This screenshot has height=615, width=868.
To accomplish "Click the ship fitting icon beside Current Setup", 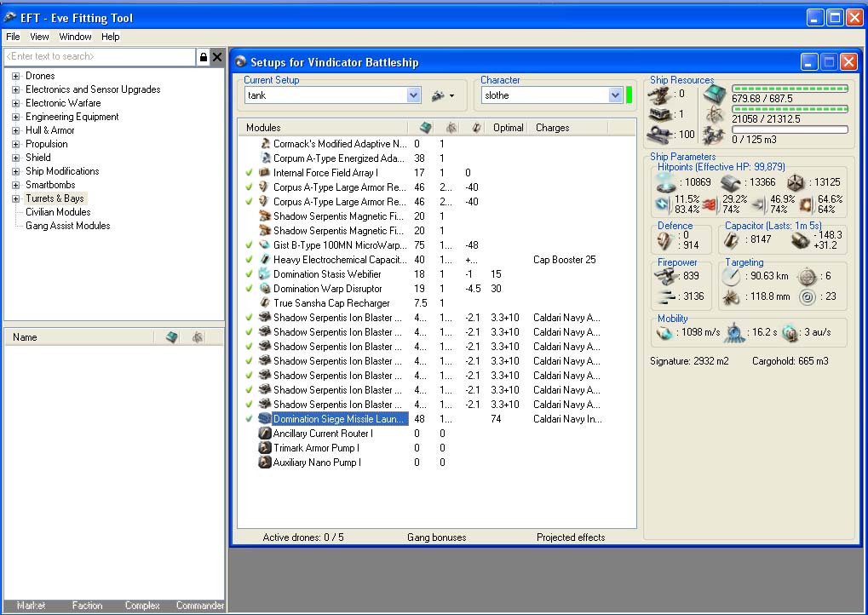I will (438, 95).
